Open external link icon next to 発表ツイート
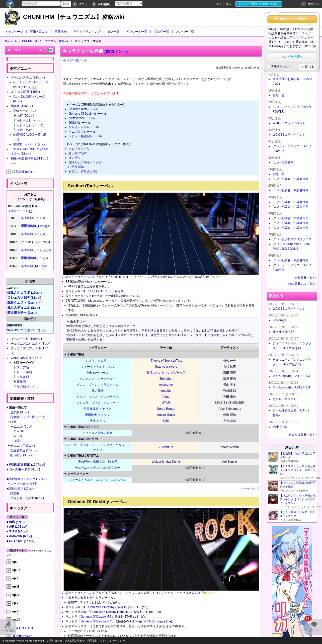The image size is (322, 644). 31,211
